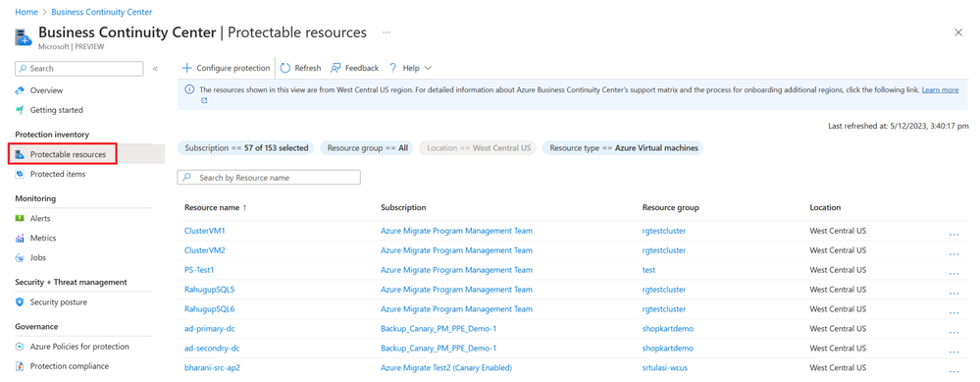Refresh the protectable resources list
The image size is (980, 382).
pos(300,68)
